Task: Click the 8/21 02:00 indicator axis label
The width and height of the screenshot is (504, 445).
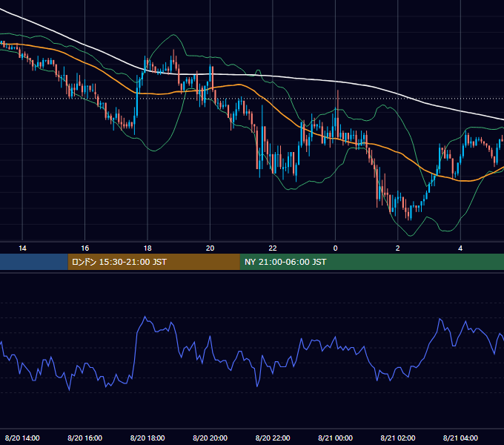Action: click(x=397, y=438)
